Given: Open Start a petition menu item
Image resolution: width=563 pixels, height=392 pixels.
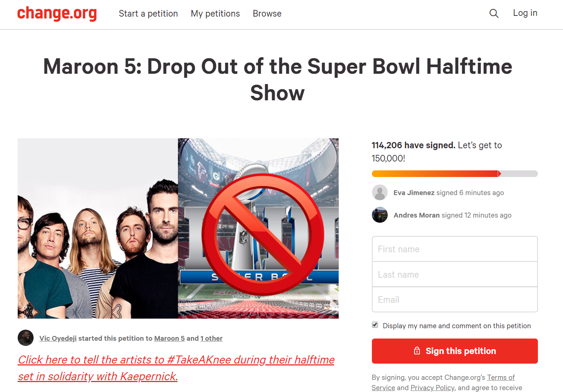Looking at the screenshot, I should pyautogui.click(x=148, y=14).
